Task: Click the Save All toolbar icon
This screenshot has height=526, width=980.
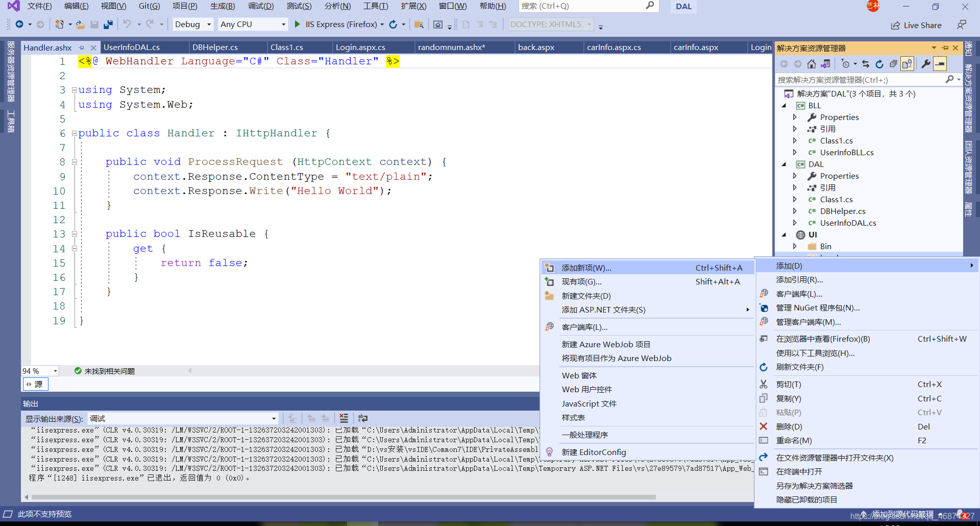Action: 108,25
